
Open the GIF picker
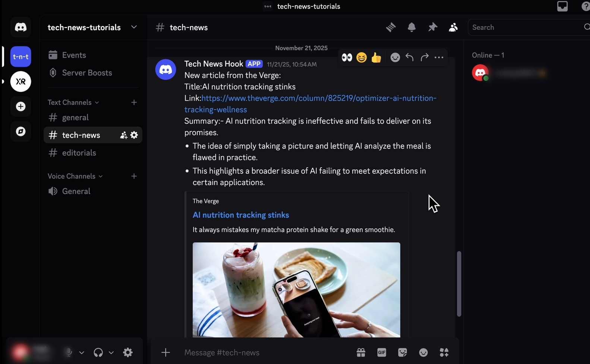coord(382,352)
